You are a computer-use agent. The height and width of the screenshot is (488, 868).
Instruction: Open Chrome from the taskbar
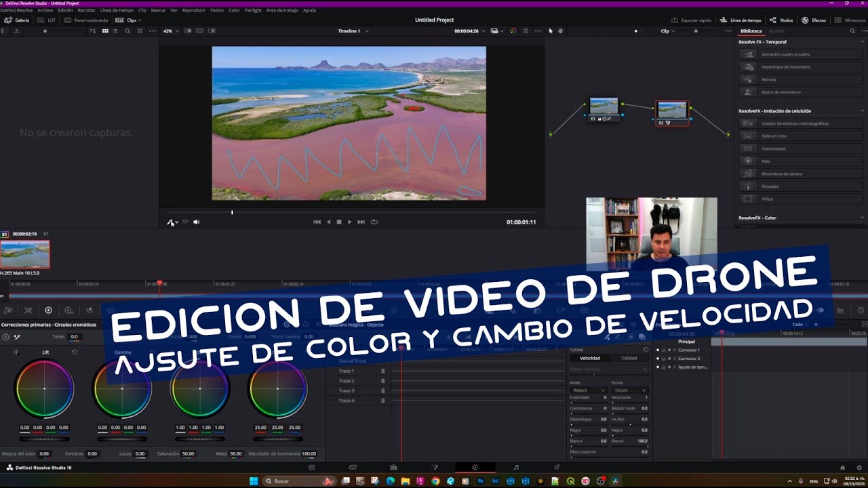coord(435,481)
